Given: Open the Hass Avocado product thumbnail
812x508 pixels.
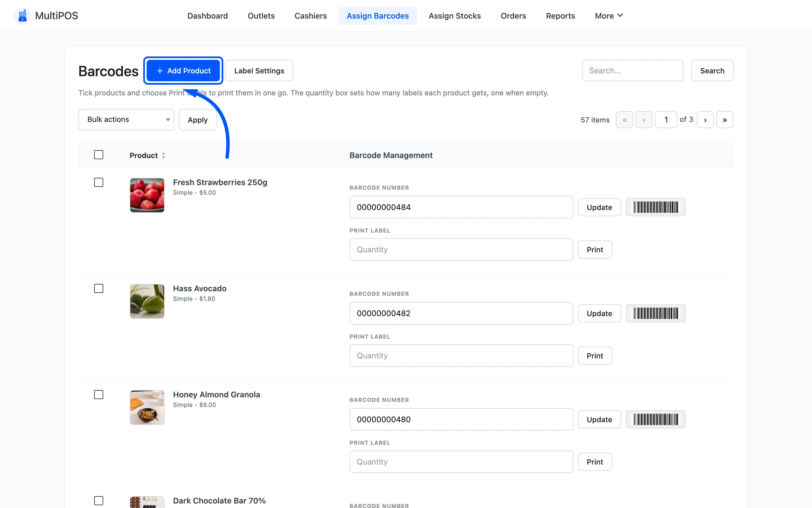Looking at the screenshot, I should click(147, 301).
